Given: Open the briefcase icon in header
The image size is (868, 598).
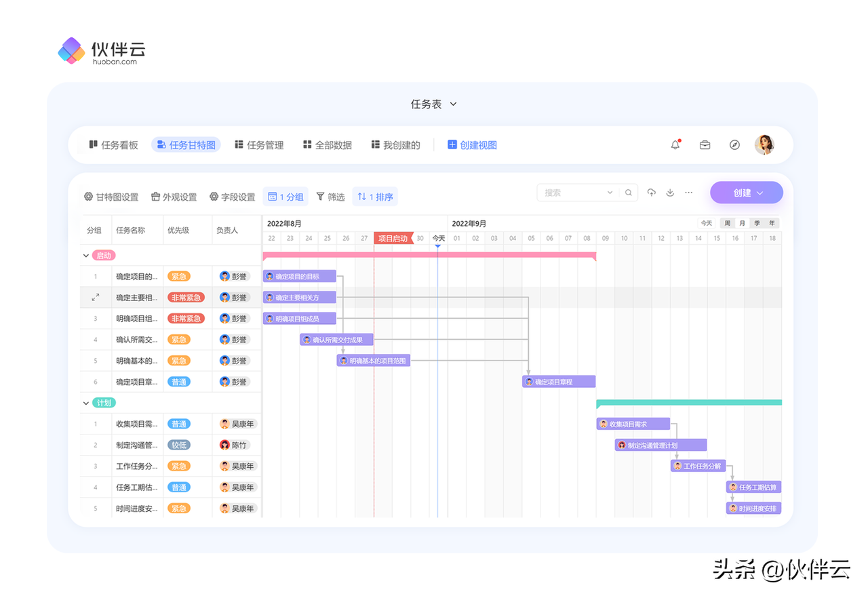Looking at the screenshot, I should coord(705,145).
